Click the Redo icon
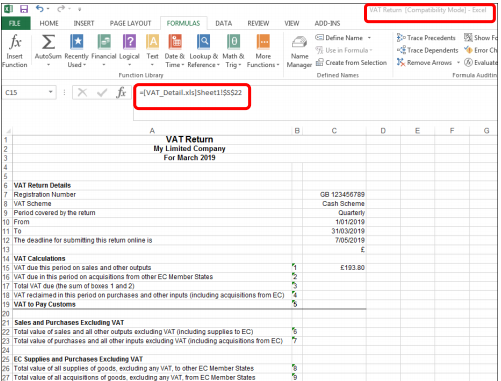This screenshot has width=501, height=381. (x=61, y=9)
